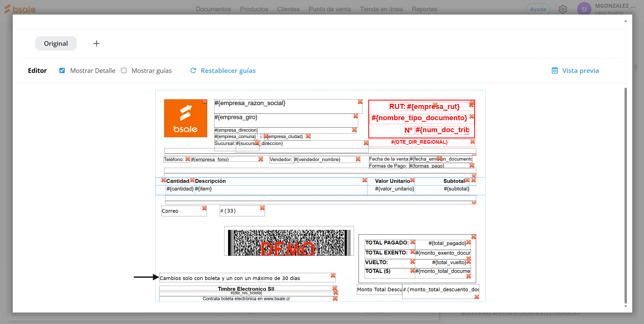Viewport: 644px width, 324px height.
Task: Remove the #{empresa_razon_social} field
Action: pyautogui.click(x=360, y=102)
